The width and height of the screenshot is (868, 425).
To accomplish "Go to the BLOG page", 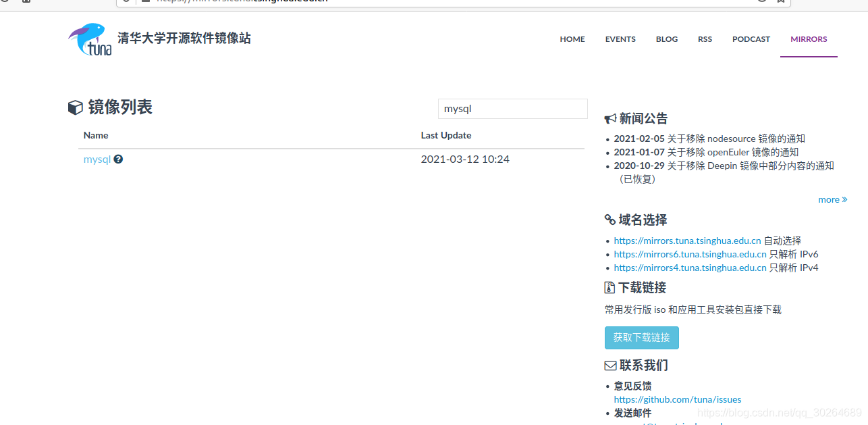I will click(667, 39).
